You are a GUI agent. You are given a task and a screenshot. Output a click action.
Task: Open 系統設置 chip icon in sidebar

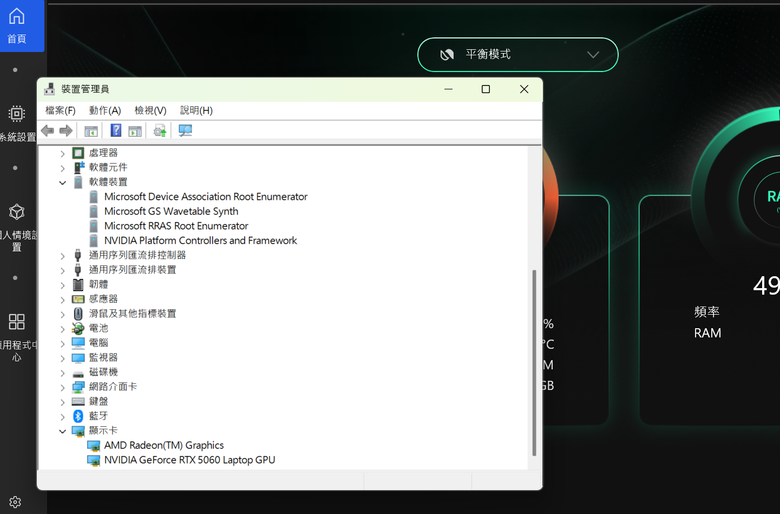pyautogui.click(x=16, y=114)
